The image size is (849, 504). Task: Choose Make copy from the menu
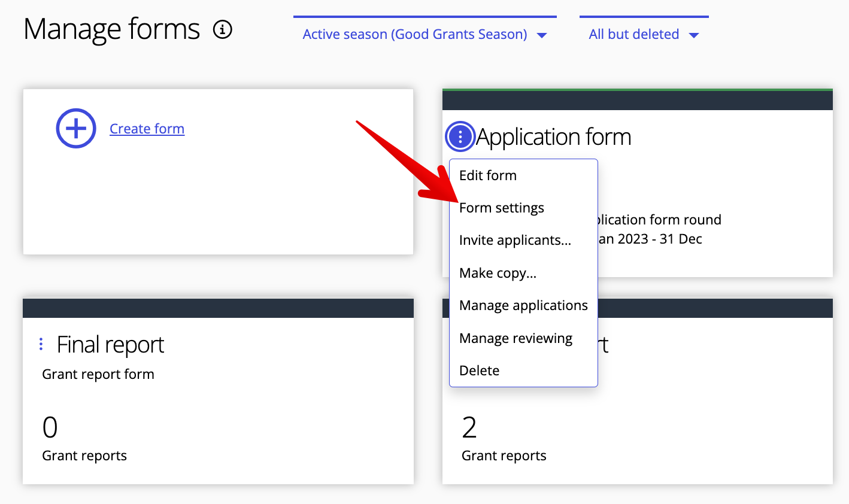coord(498,273)
